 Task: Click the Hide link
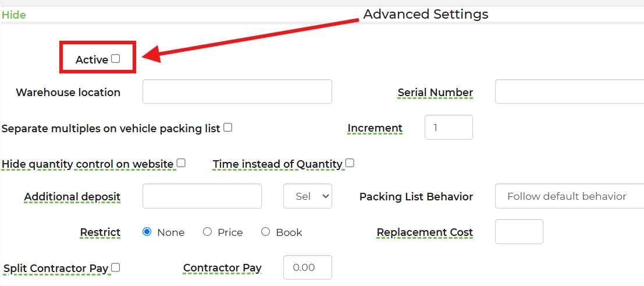click(14, 15)
